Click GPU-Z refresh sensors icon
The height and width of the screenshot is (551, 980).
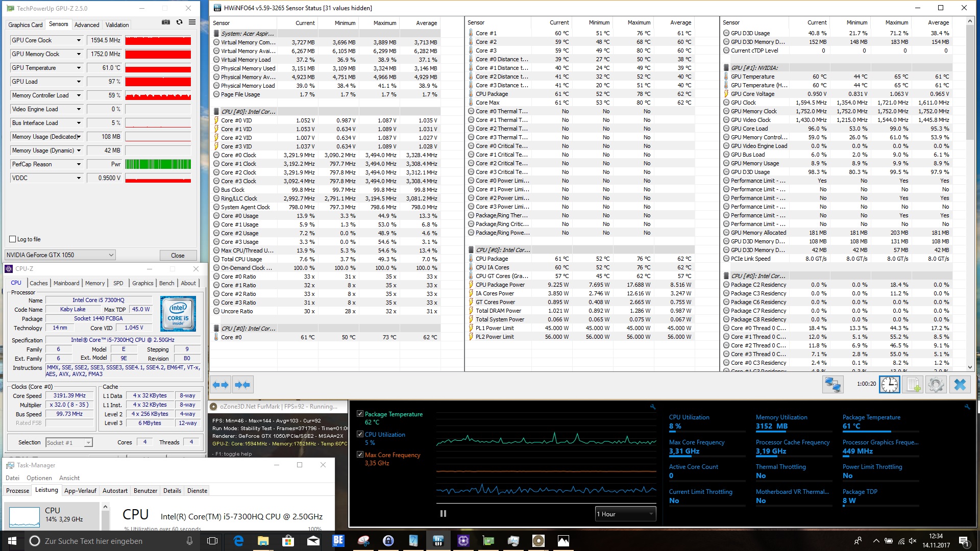coord(179,22)
